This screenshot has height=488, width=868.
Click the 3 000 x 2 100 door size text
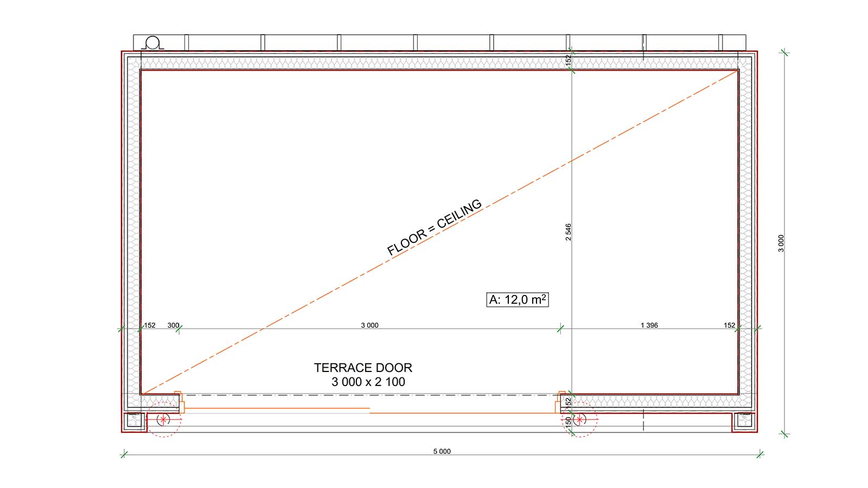[368, 382]
